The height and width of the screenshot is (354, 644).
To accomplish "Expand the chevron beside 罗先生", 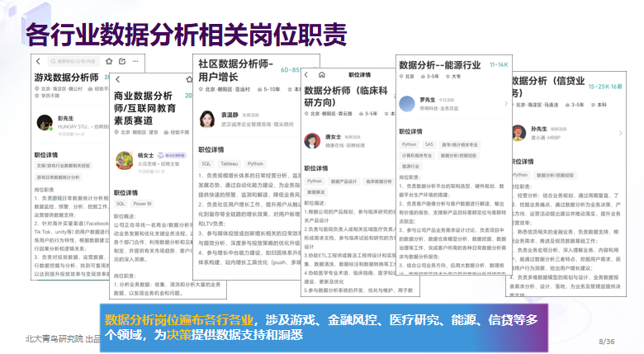I will click(x=506, y=104).
